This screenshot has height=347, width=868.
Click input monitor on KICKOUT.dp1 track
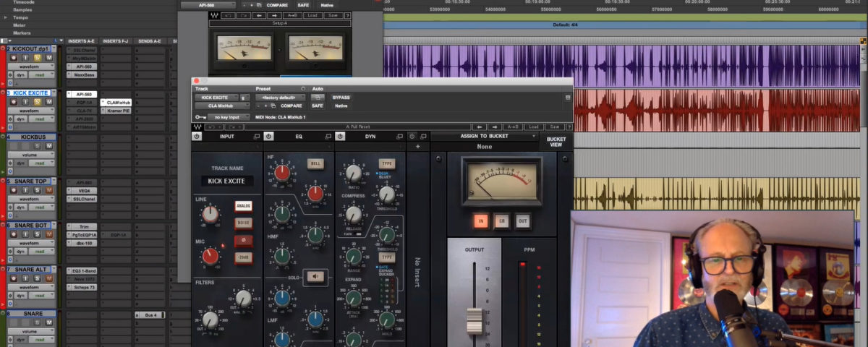tap(25, 57)
